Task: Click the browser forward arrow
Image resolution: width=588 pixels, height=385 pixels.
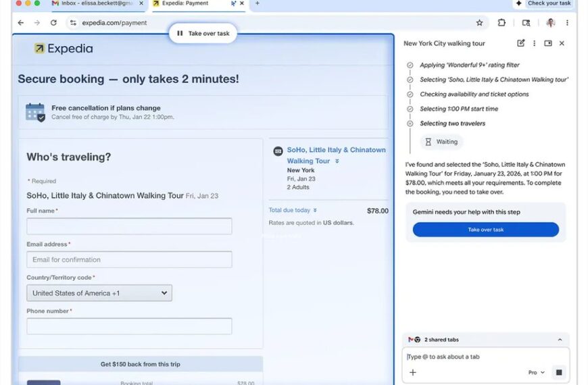Action: (x=36, y=23)
